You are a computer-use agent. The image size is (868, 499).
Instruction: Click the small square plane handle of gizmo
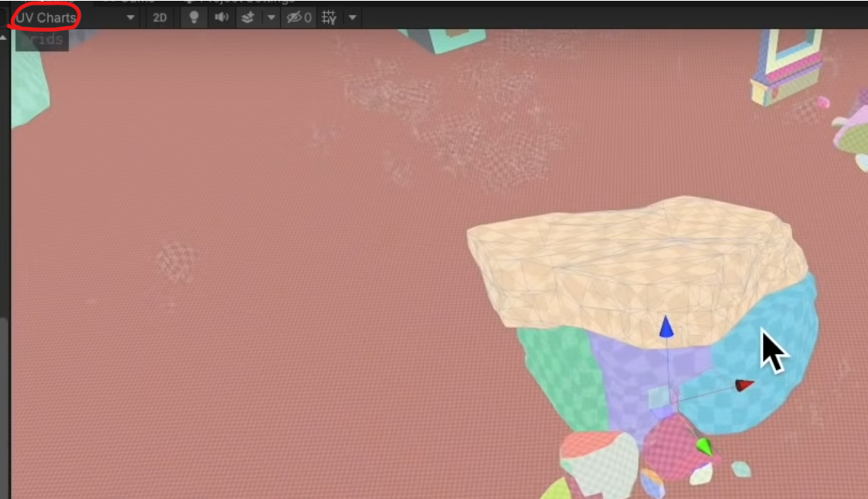click(x=659, y=397)
